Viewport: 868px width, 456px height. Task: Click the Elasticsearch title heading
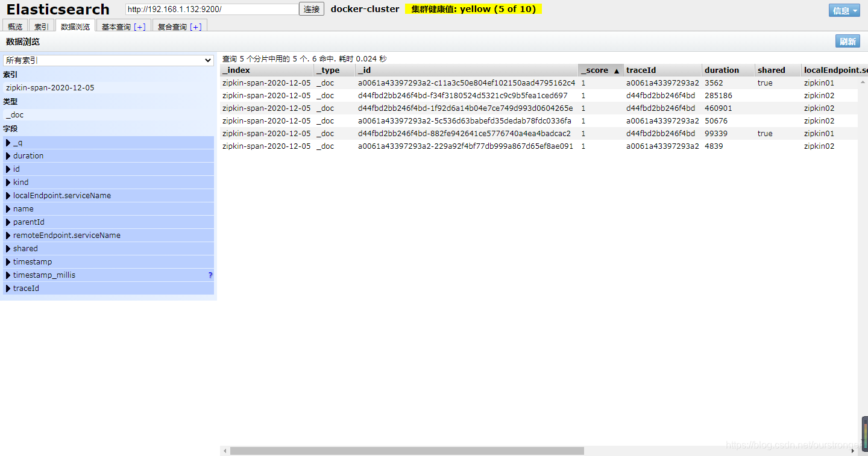(58, 10)
